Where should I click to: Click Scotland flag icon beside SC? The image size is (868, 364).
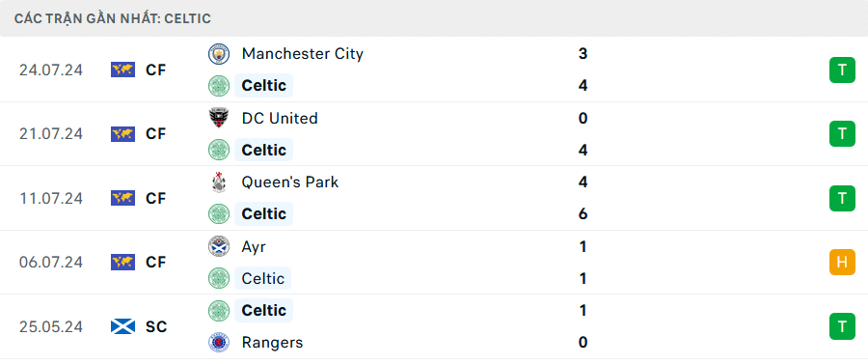[x=122, y=326]
